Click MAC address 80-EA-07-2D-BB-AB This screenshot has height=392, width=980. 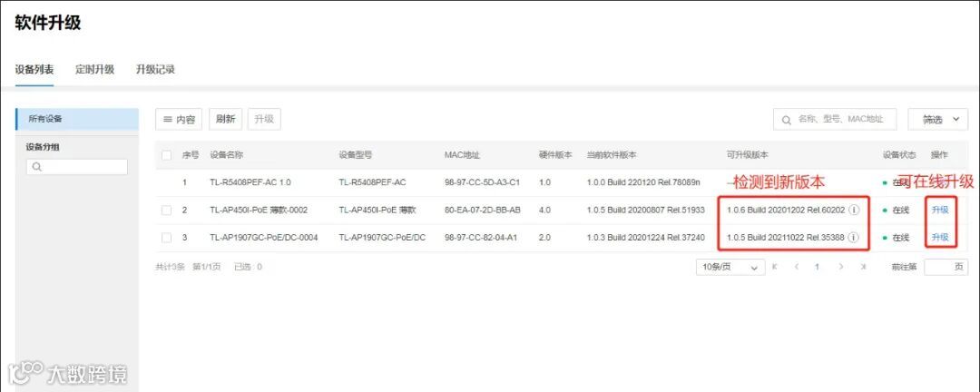[x=483, y=211]
